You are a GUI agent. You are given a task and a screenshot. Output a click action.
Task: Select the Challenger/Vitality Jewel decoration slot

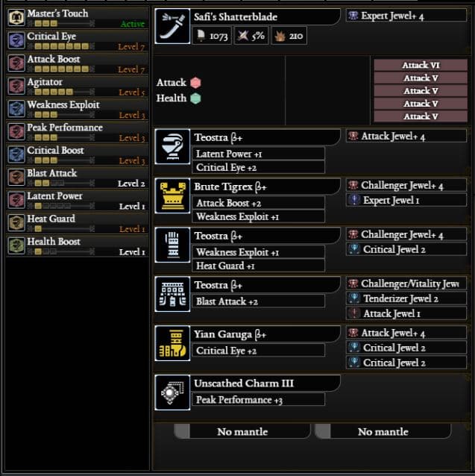406,284
